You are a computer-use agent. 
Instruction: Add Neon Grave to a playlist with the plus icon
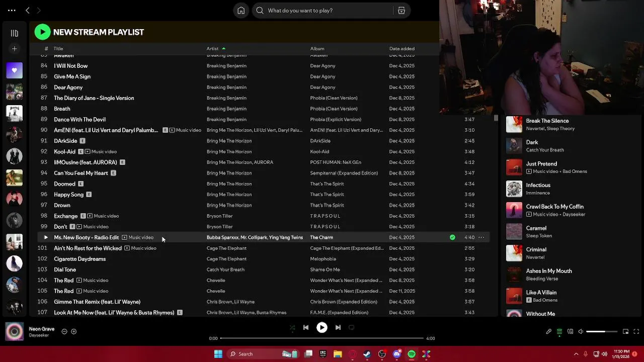point(73,331)
